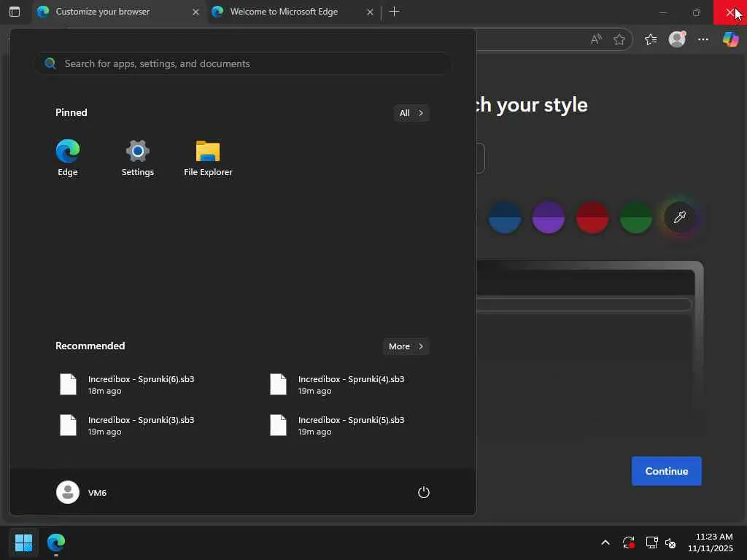Expand All pinned apps list
Viewport: 747px width, 560px height.
[411, 113]
